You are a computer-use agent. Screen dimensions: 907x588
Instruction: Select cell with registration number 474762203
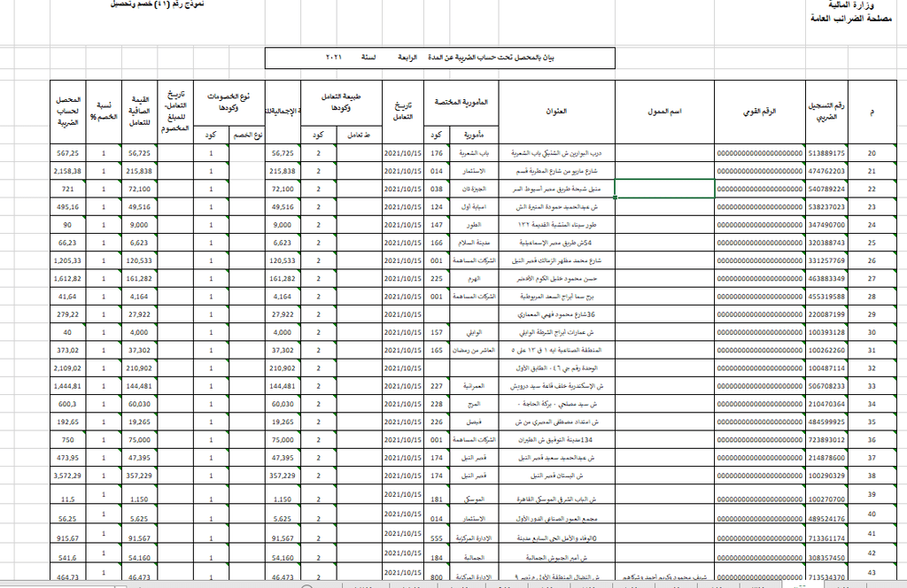click(x=826, y=171)
